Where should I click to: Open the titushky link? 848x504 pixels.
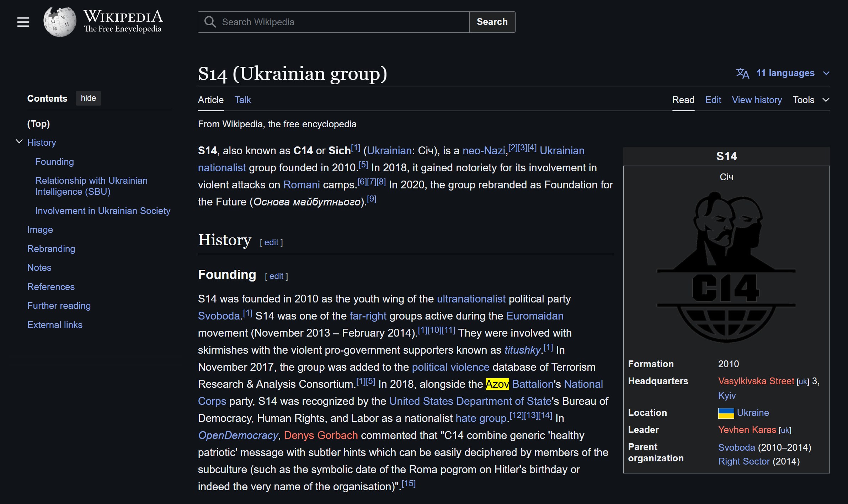(x=522, y=350)
